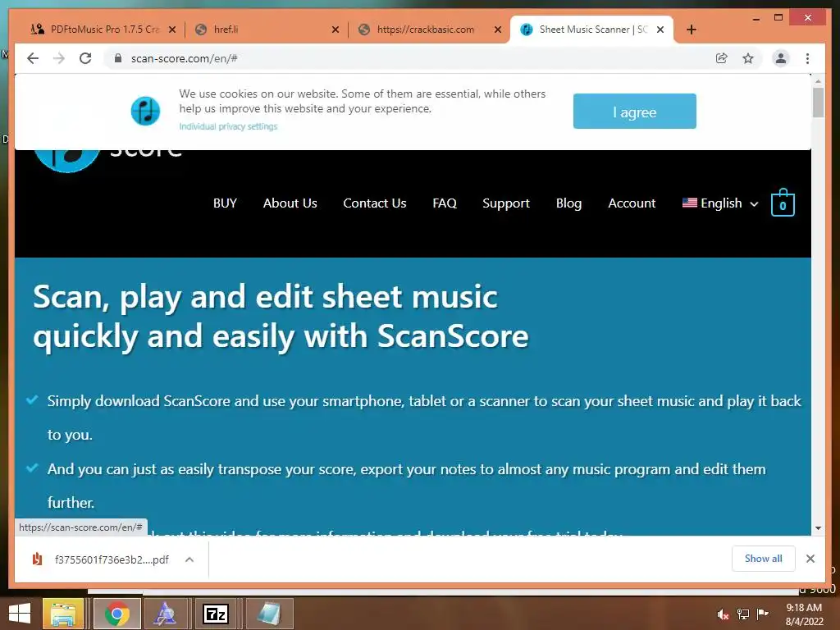This screenshot has width=840, height=630.
Task: Reload the ScanScore page
Action: (x=85, y=58)
